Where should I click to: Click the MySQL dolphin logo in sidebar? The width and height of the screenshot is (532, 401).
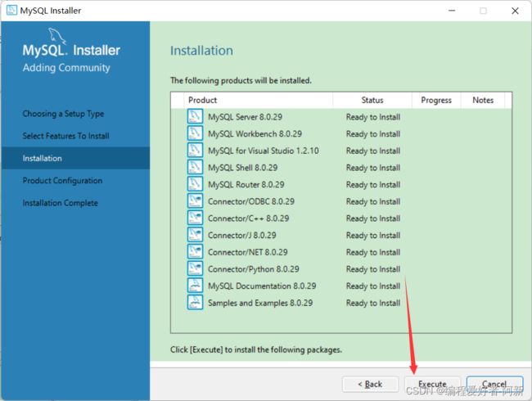56,36
